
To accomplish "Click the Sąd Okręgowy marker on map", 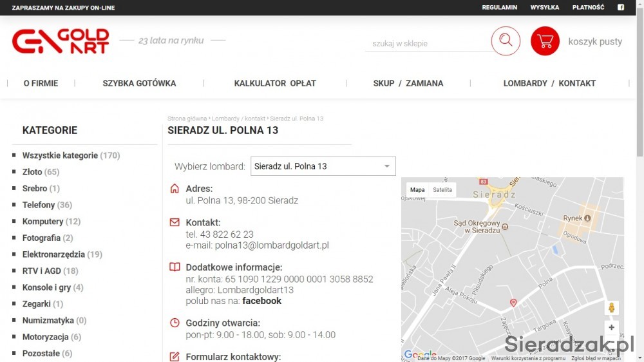I will pyautogui.click(x=505, y=226).
